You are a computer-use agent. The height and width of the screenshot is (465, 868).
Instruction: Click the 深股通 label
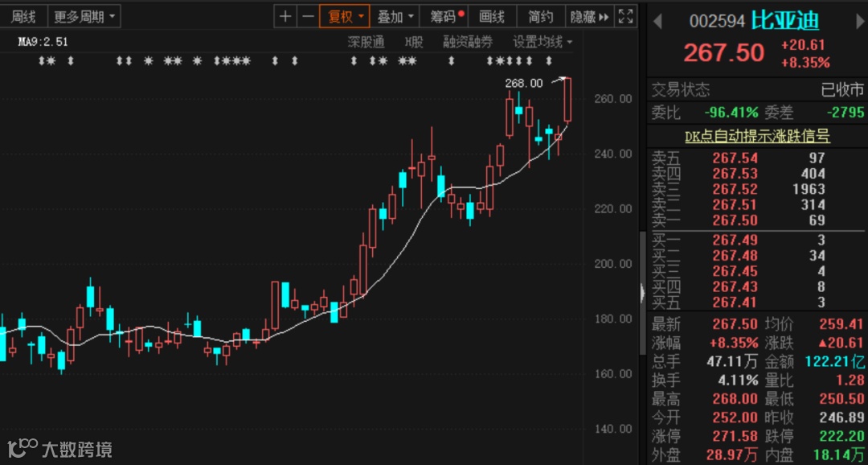click(x=366, y=42)
